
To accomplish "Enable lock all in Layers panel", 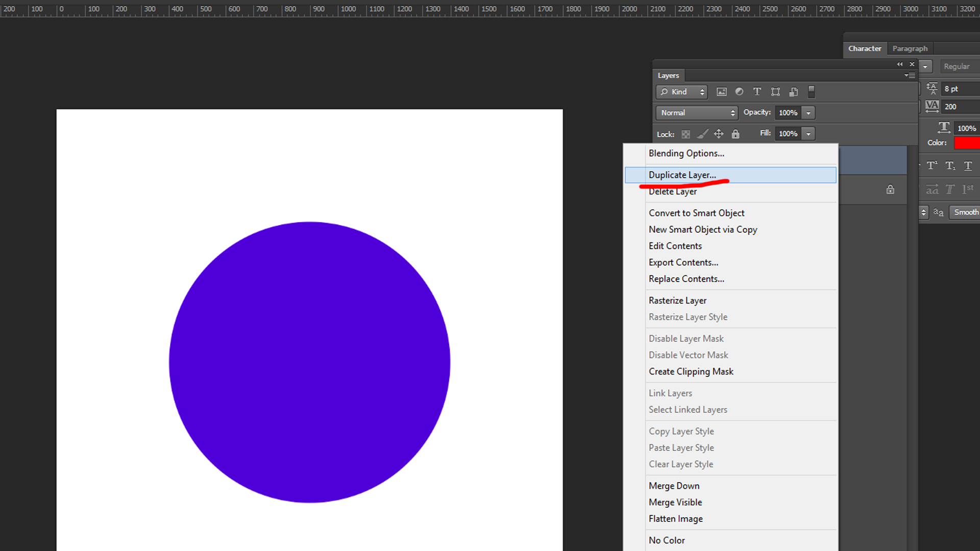I will point(736,134).
